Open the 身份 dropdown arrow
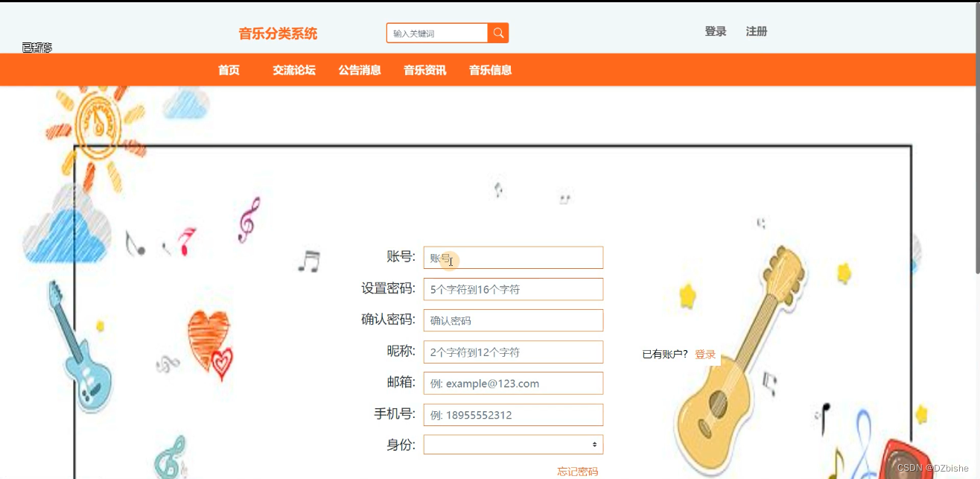Viewport: 980px width, 479px height. click(x=594, y=445)
